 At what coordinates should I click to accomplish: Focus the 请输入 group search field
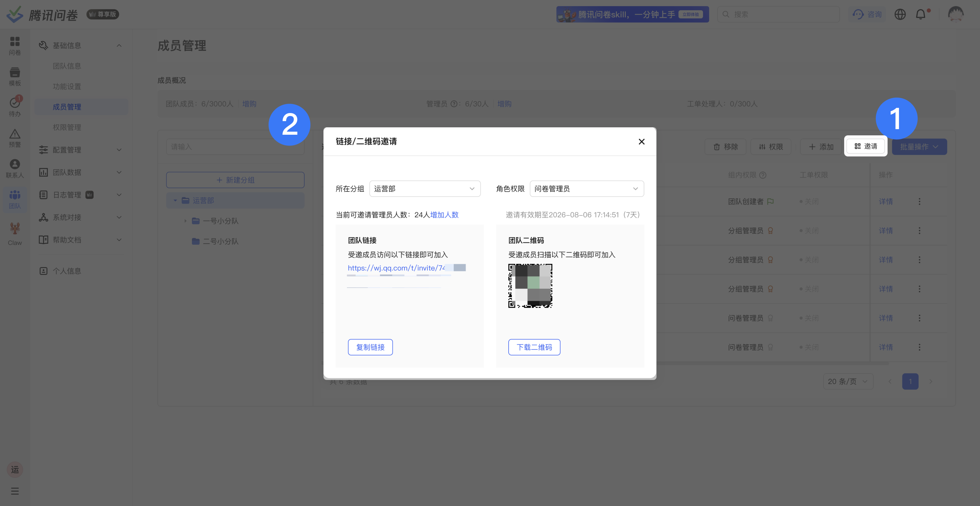click(235, 147)
